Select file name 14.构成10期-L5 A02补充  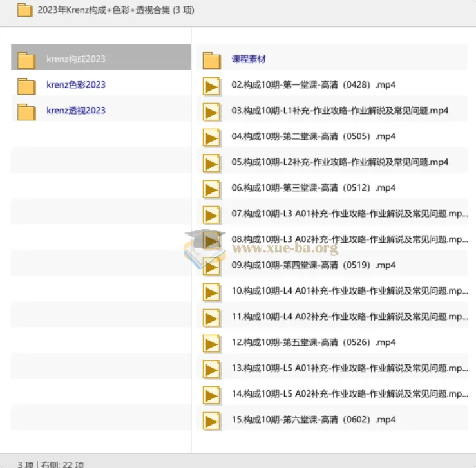click(x=350, y=394)
